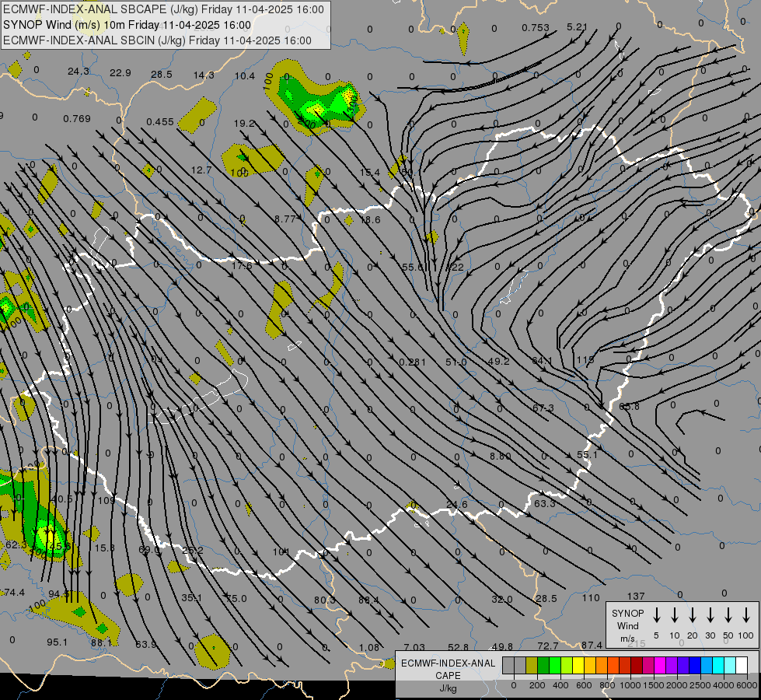The image size is (761, 700).
Task: Click the wind arrow above the 50 m/s label
Action: [728, 615]
